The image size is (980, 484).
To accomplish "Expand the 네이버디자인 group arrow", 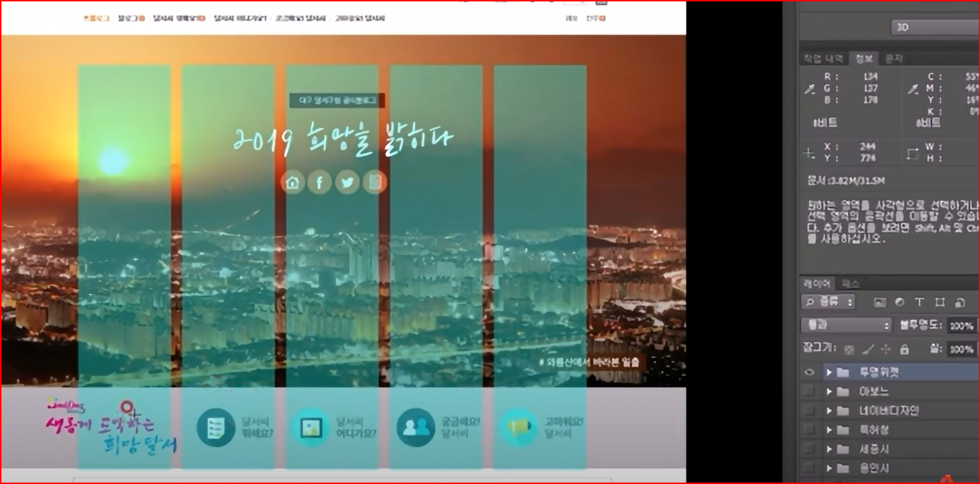I will (829, 411).
